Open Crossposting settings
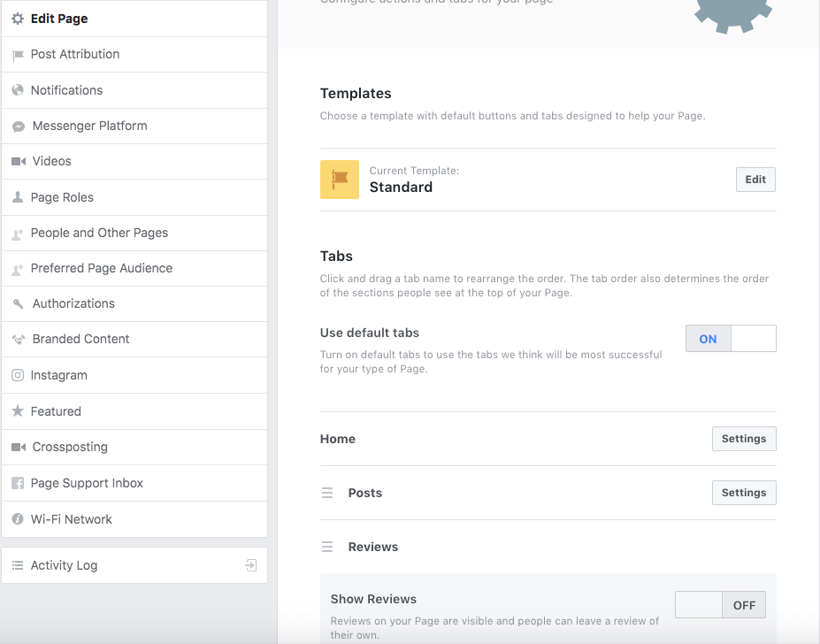This screenshot has height=644, width=820. click(134, 447)
